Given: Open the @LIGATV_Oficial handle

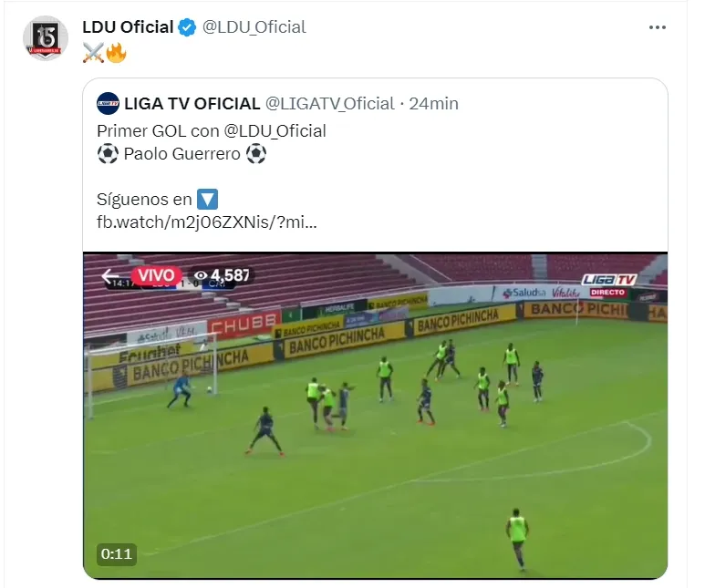Looking at the screenshot, I should (329, 104).
